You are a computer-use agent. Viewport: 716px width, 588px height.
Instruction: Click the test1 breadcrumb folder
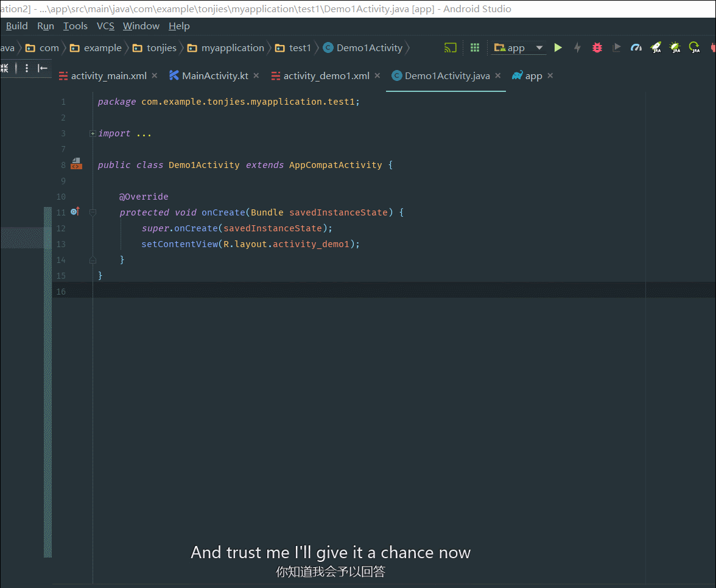coord(293,47)
